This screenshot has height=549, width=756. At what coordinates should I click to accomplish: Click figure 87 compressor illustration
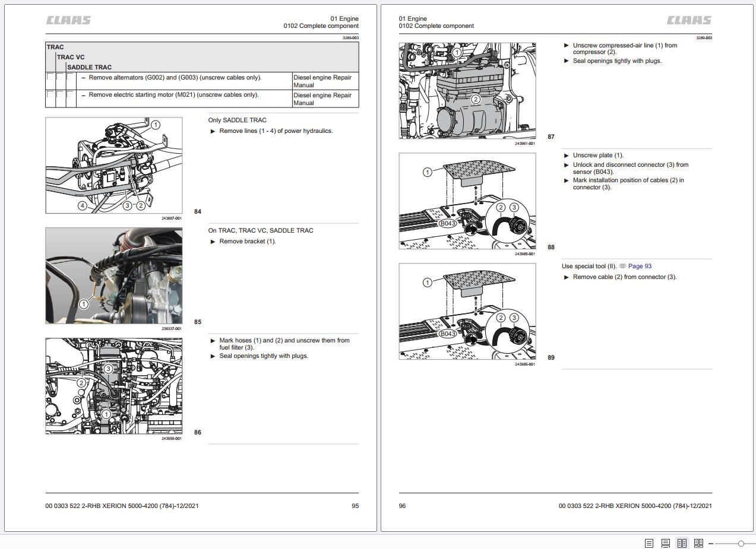click(467, 90)
